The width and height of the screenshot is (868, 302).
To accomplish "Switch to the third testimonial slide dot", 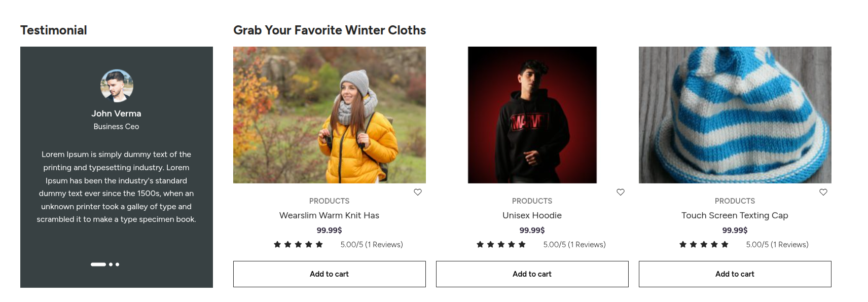I will [118, 265].
